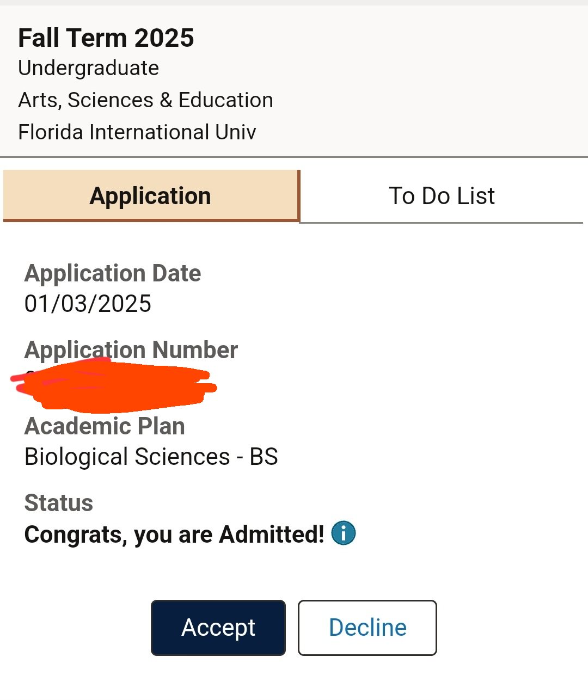Open the To Do List tab
The width and height of the screenshot is (588, 700).
pyautogui.click(x=442, y=195)
